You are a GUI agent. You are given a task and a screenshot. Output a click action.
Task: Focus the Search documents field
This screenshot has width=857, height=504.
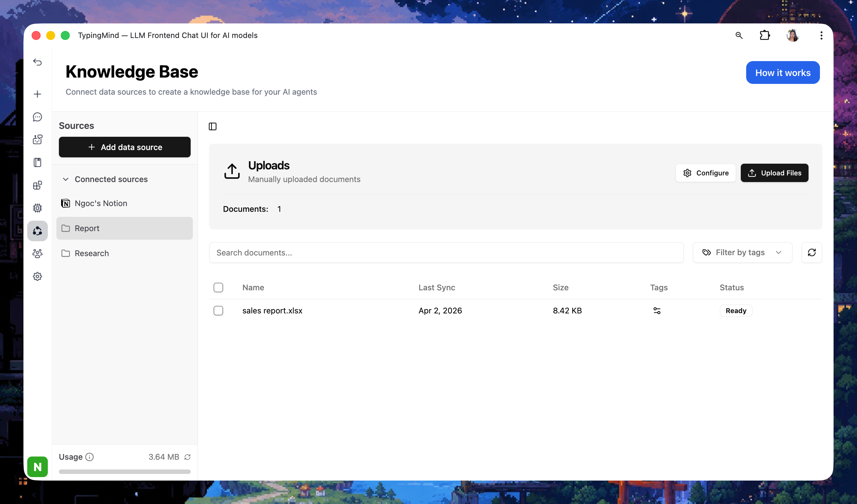point(446,253)
